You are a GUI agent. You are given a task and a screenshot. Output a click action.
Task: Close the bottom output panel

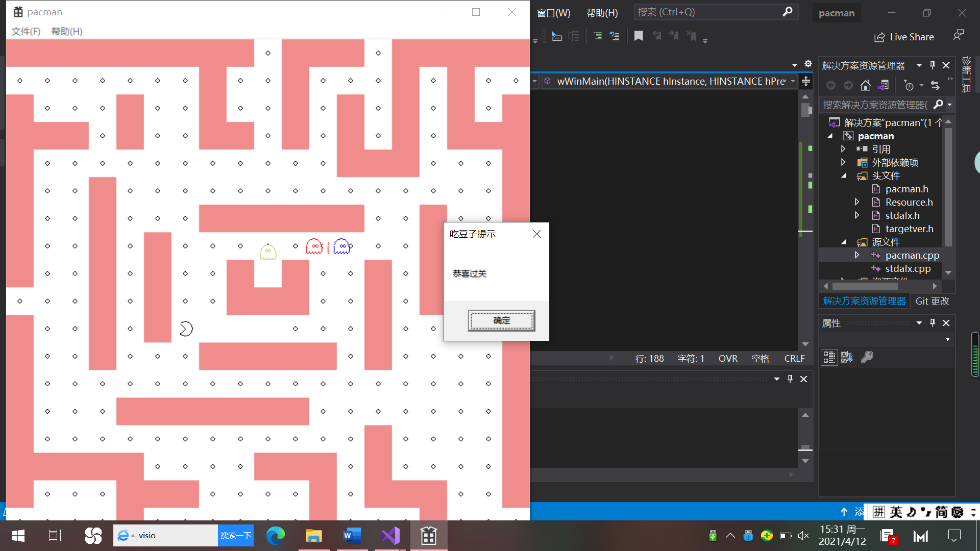804,379
